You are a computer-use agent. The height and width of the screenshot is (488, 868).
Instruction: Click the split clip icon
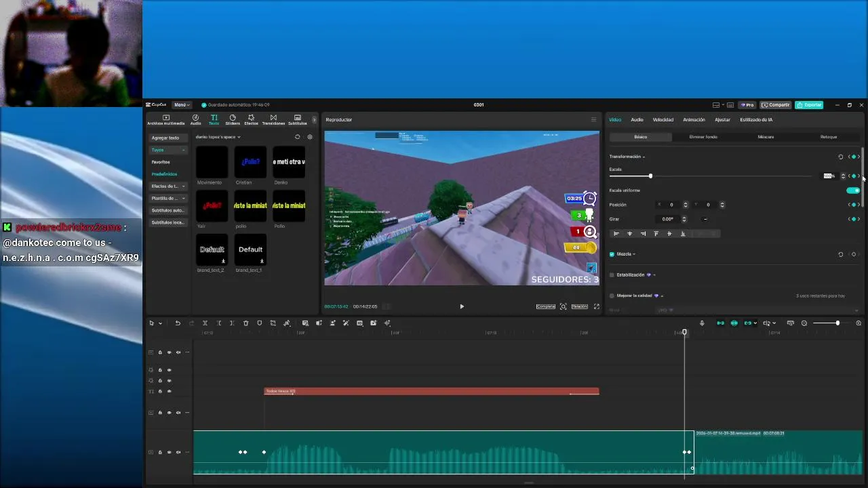[205, 323]
